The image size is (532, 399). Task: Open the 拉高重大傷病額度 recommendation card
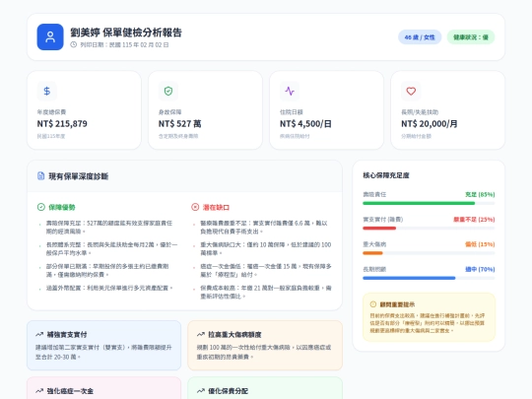pyautogui.click(x=265, y=345)
